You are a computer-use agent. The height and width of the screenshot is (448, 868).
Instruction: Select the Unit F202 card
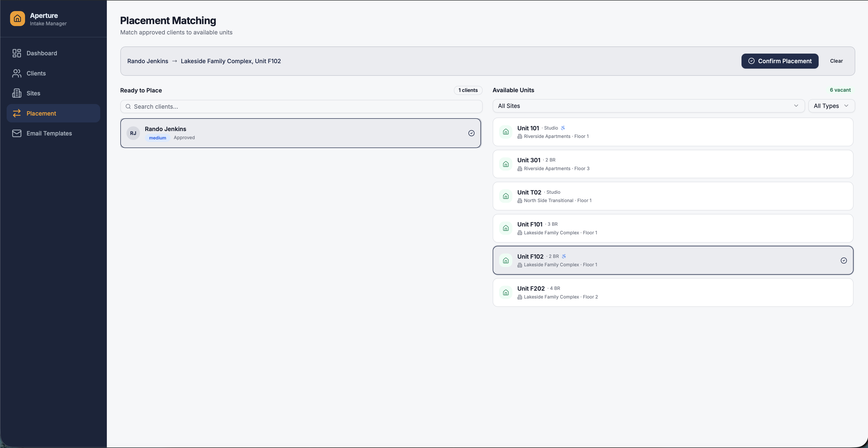[673, 293]
